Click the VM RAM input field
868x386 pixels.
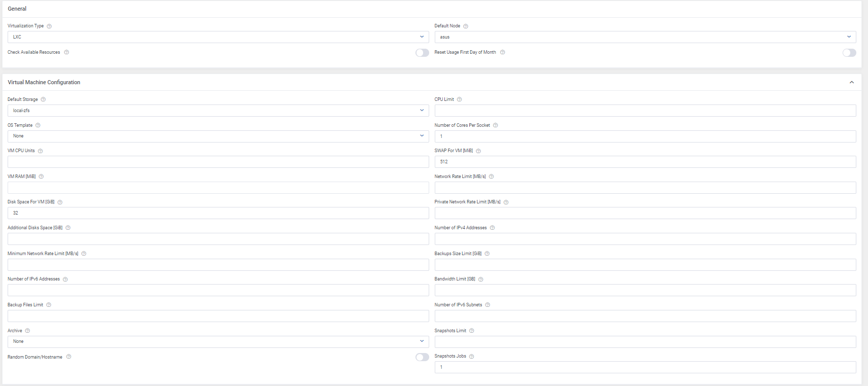click(218, 188)
